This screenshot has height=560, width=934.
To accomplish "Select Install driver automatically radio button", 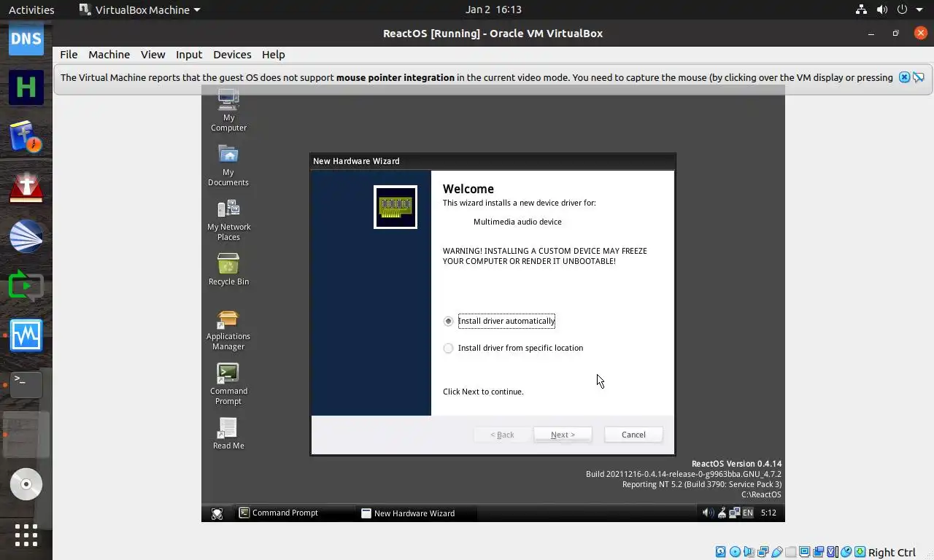I will coord(448,321).
